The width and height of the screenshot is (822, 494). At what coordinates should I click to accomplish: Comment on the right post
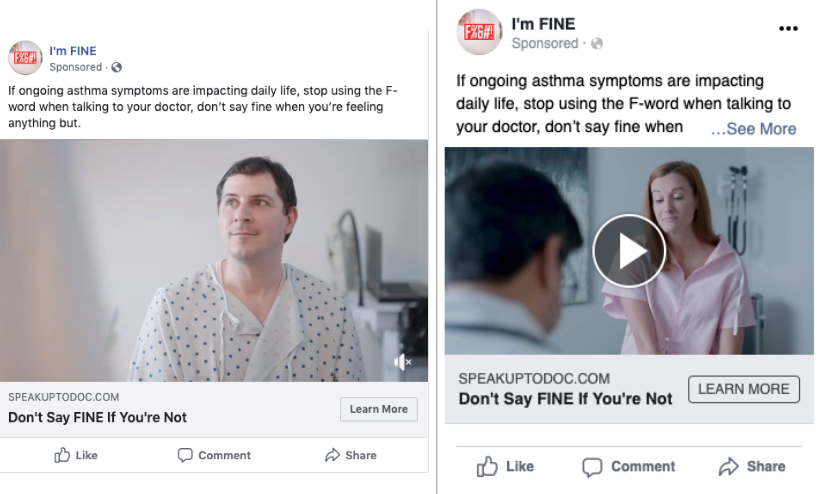[x=629, y=466]
